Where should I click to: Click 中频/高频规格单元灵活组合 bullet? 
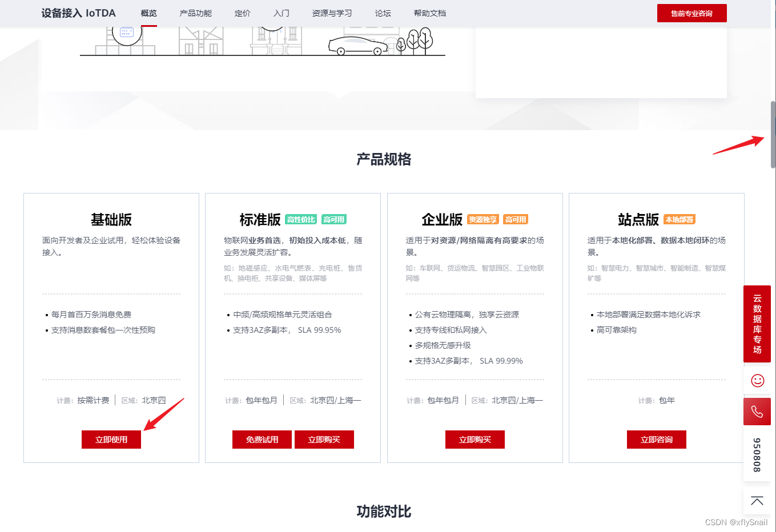283,315
